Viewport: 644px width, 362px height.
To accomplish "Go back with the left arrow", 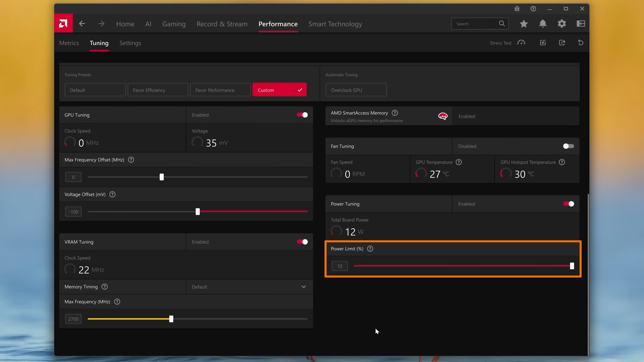I will [82, 24].
